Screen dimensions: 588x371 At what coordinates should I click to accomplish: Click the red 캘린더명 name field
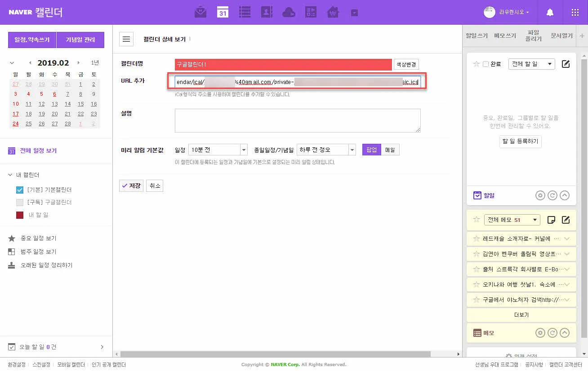click(x=283, y=64)
